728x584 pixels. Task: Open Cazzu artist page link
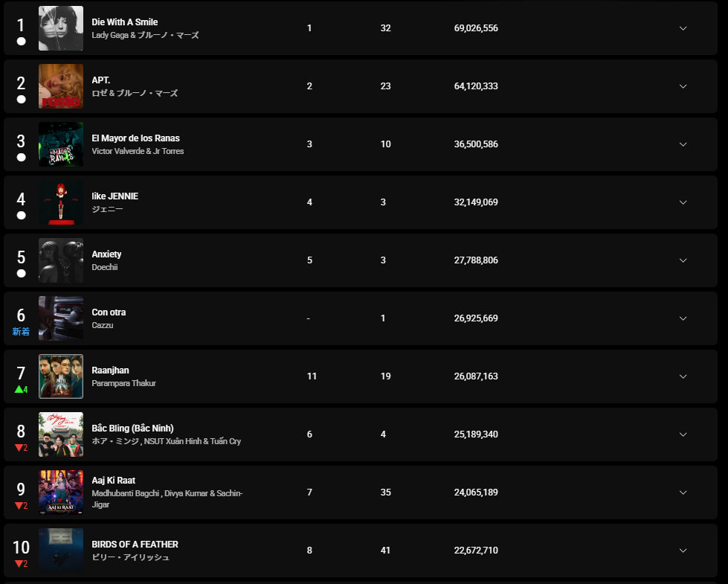pyautogui.click(x=102, y=325)
